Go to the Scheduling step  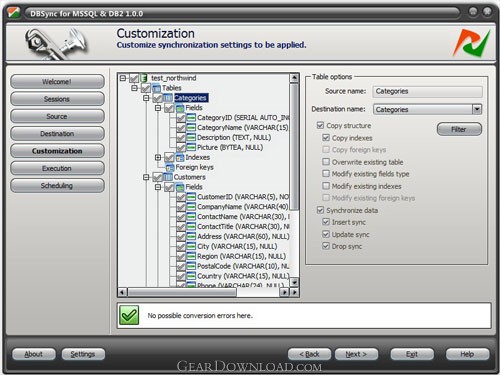point(57,186)
